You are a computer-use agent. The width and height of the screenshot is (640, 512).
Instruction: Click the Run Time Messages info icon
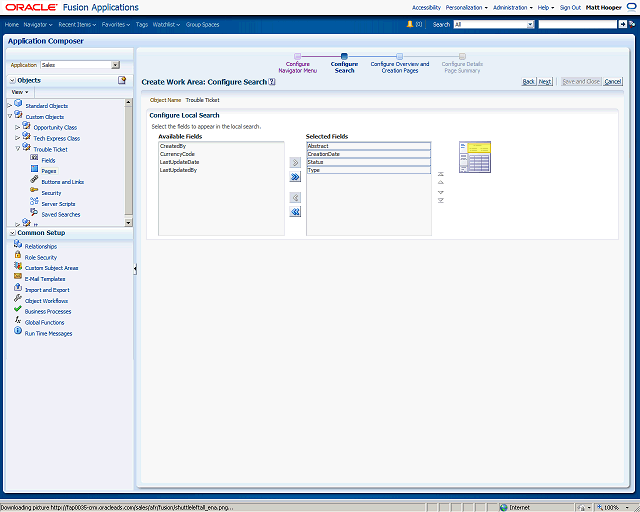(x=18, y=331)
